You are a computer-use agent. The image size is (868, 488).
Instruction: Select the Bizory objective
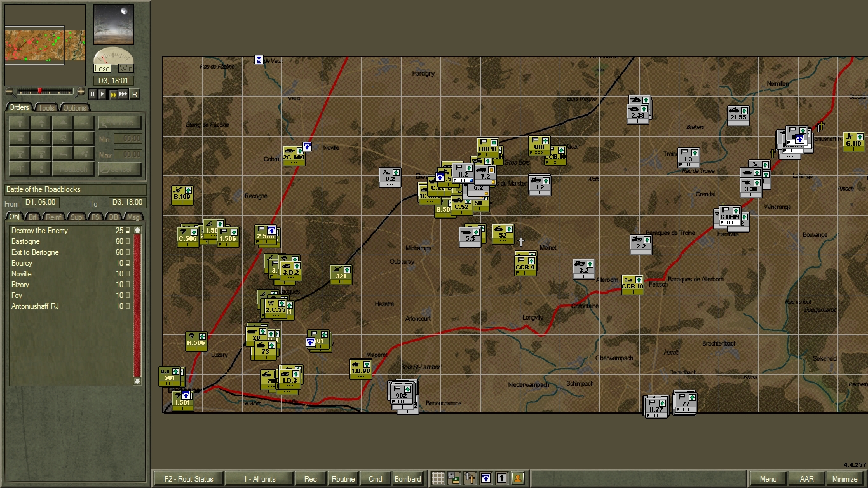(71, 285)
